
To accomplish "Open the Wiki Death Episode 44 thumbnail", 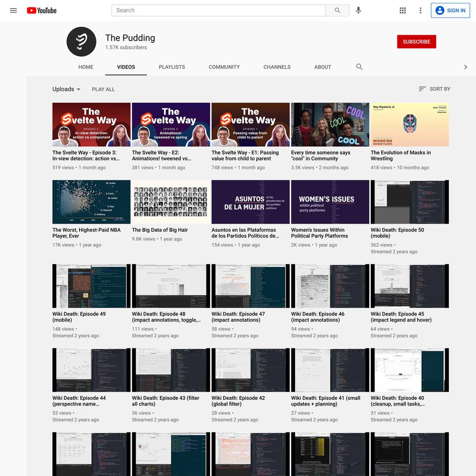I will tap(91, 370).
